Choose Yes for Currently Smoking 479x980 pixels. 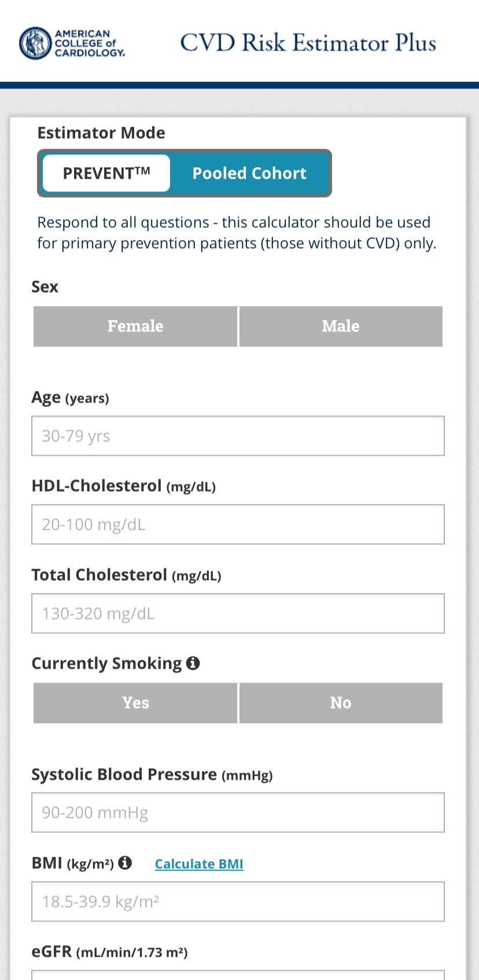coord(135,703)
